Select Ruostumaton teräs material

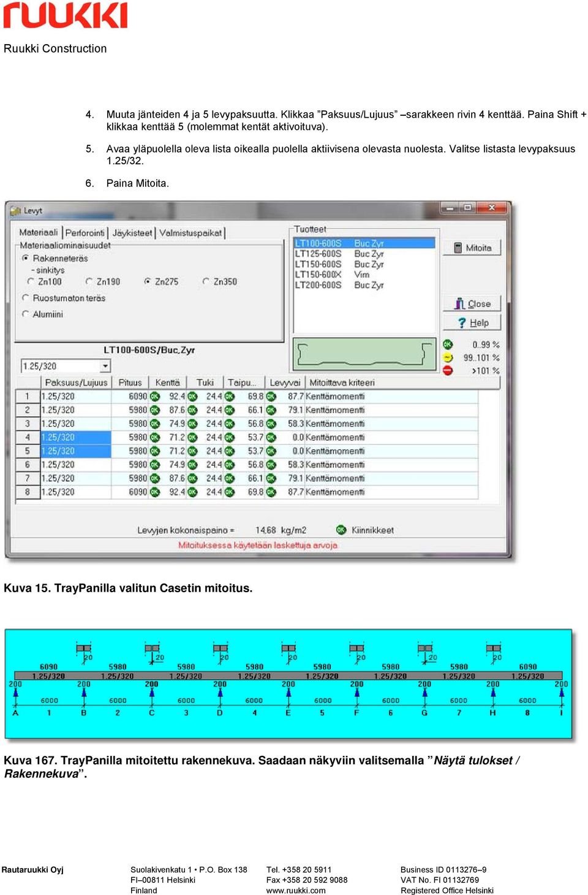pos(26,298)
